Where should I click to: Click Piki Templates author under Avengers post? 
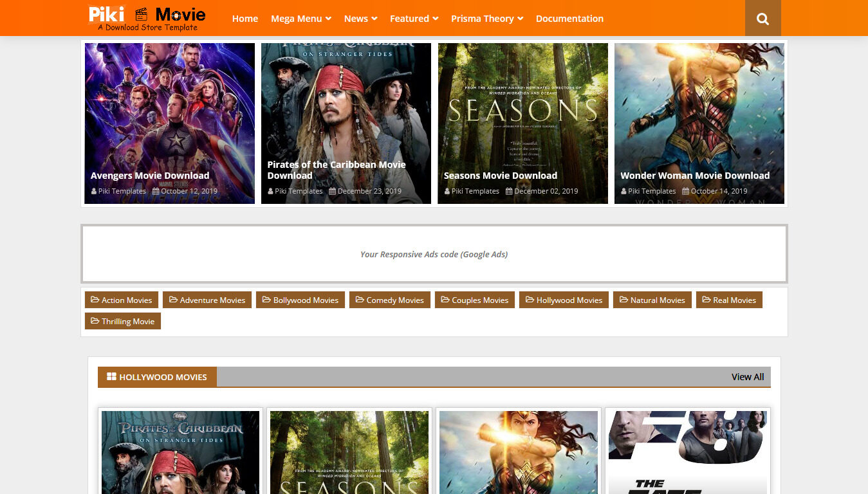122,191
